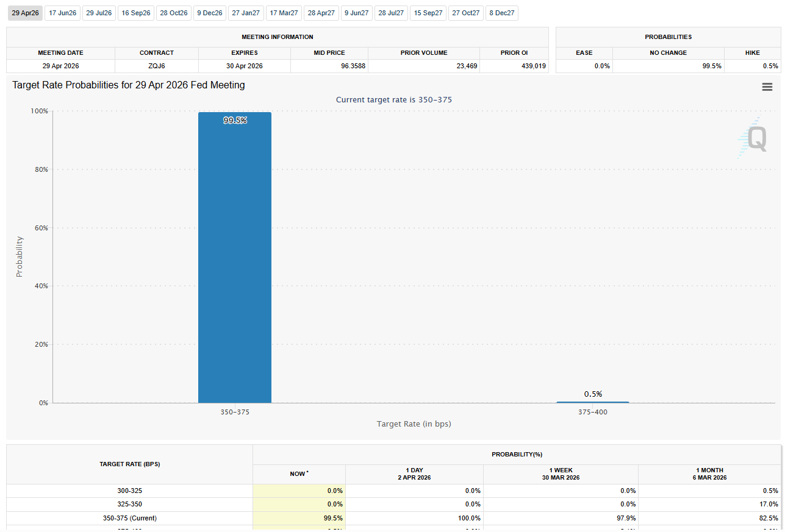
Task: Click the ZQJ6 contract cell
Action: 156,66
